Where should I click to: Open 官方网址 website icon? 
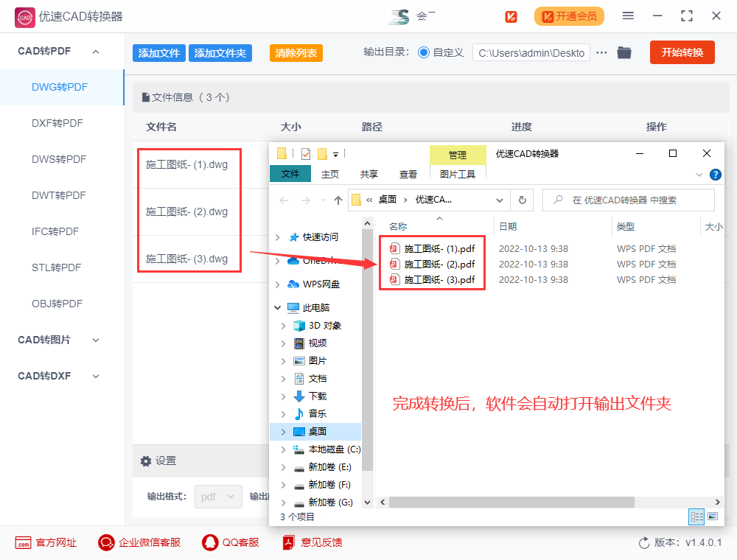point(23,542)
